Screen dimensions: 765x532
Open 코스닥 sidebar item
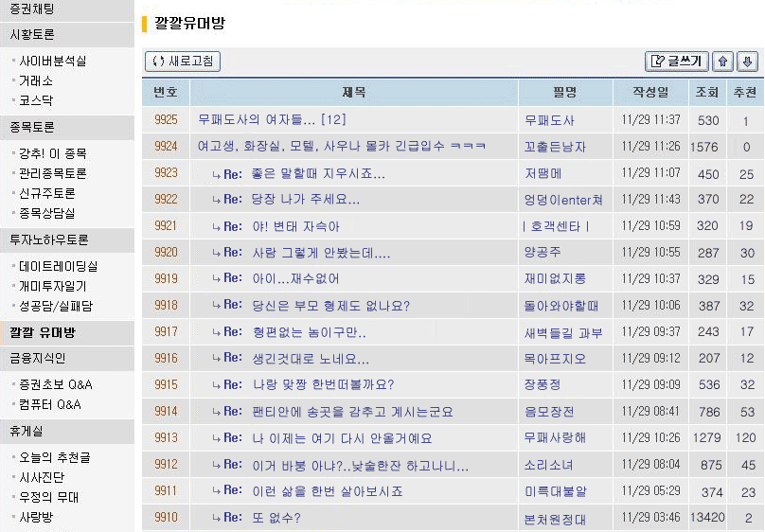point(36,100)
